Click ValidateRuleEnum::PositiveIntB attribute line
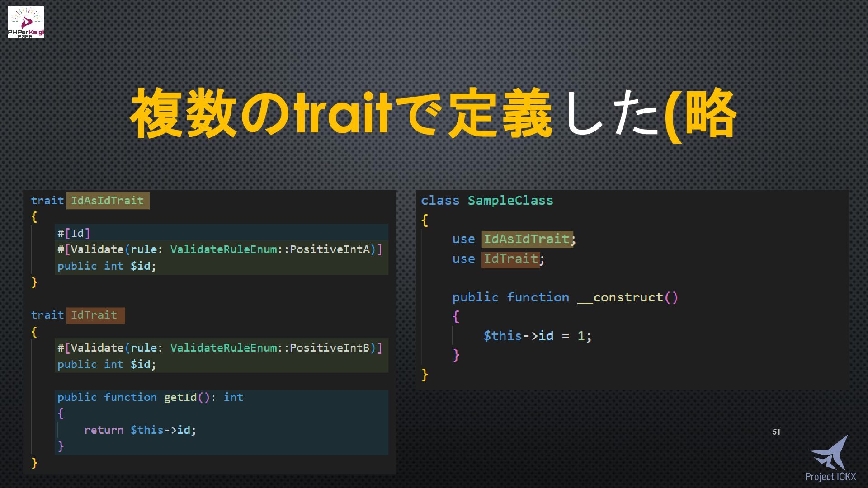The width and height of the screenshot is (868, 488). (220, 348)
